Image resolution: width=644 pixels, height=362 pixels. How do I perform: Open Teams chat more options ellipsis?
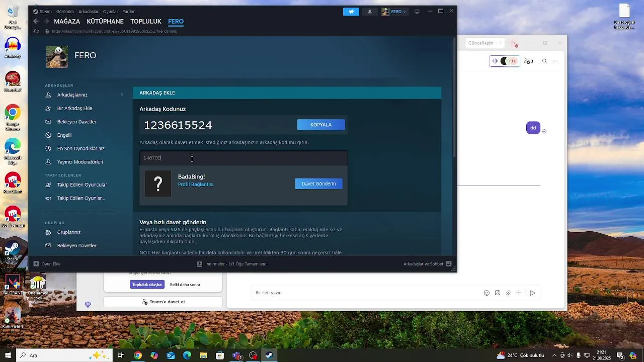[x=555, y=61]
